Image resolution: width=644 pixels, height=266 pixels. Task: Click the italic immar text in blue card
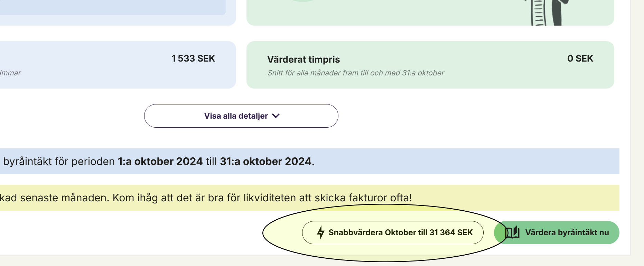pos(10,73)
